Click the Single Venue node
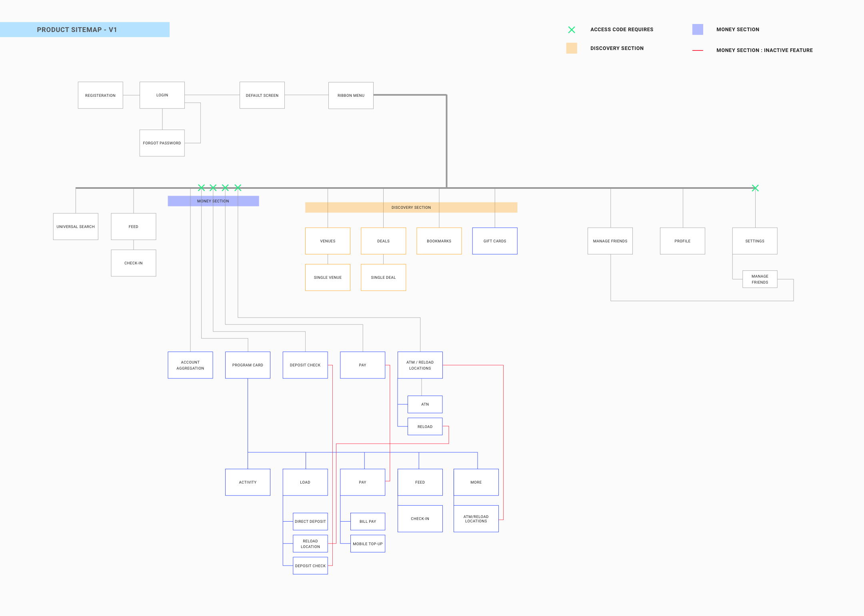 pos(328,278)
